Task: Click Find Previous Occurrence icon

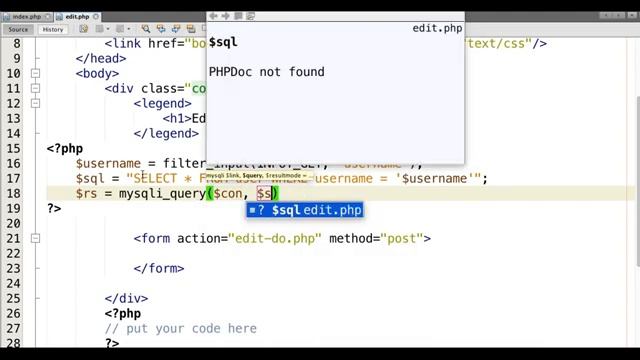Action: click(x=161, y=29)
